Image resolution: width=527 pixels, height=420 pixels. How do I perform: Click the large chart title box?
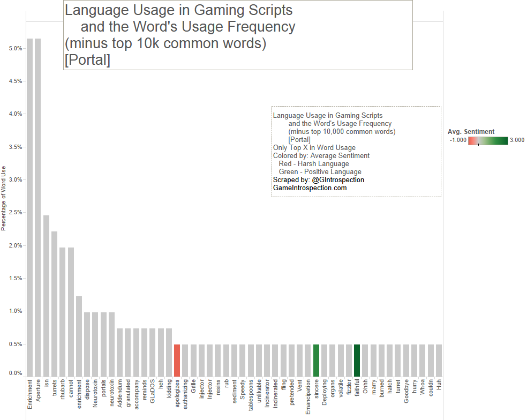click(x=238, y=35)
